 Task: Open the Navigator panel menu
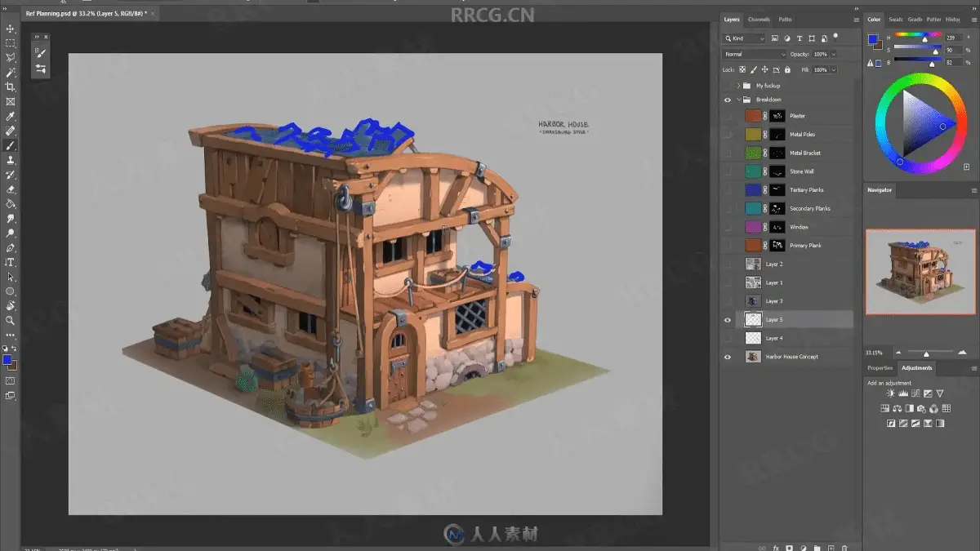973,190
